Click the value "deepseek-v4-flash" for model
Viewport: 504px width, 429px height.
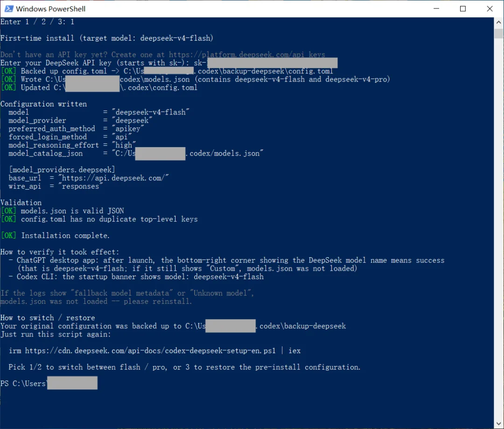pos(150,112)
